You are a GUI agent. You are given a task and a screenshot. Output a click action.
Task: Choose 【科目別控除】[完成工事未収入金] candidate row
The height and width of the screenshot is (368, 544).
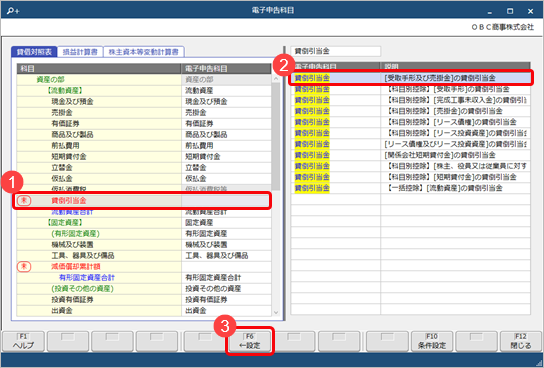(x=410, y=100)
